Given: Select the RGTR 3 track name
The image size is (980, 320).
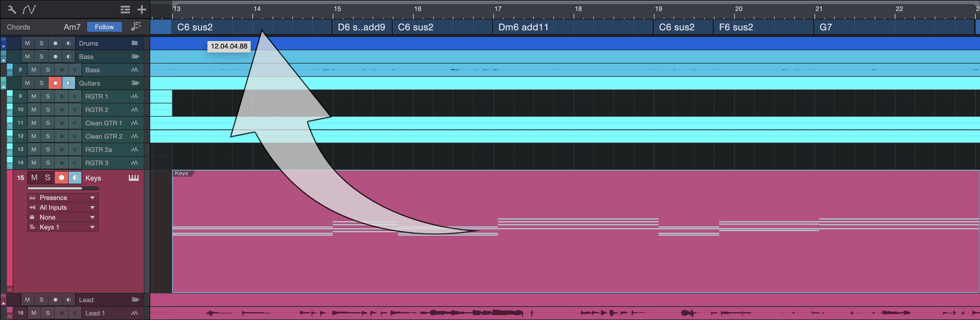Looking at the screenshot, I should 97,163.
